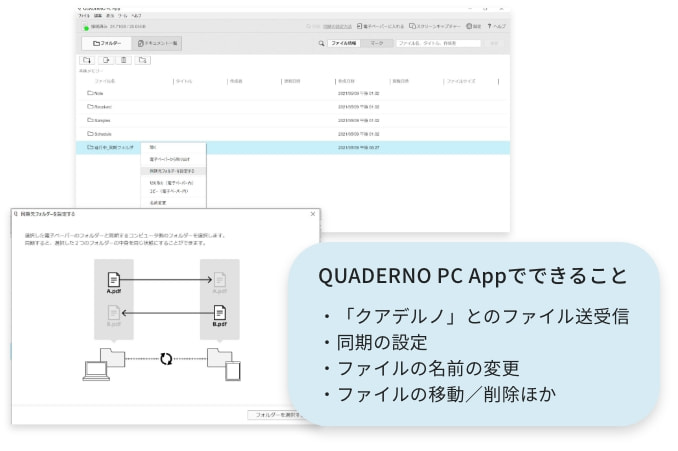
Task: Click the new folder toolbar icon
Action: click(x=87, y=61)
